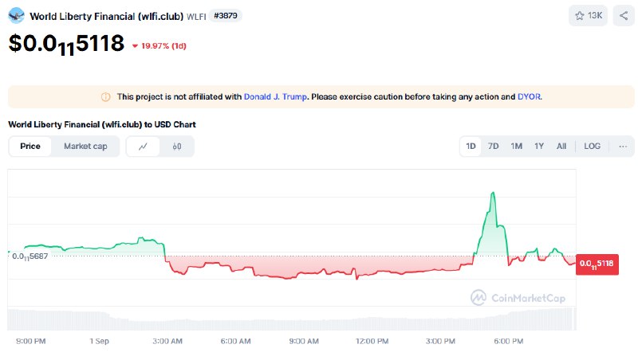Switch chart to Market cap

tap(85, 147)
